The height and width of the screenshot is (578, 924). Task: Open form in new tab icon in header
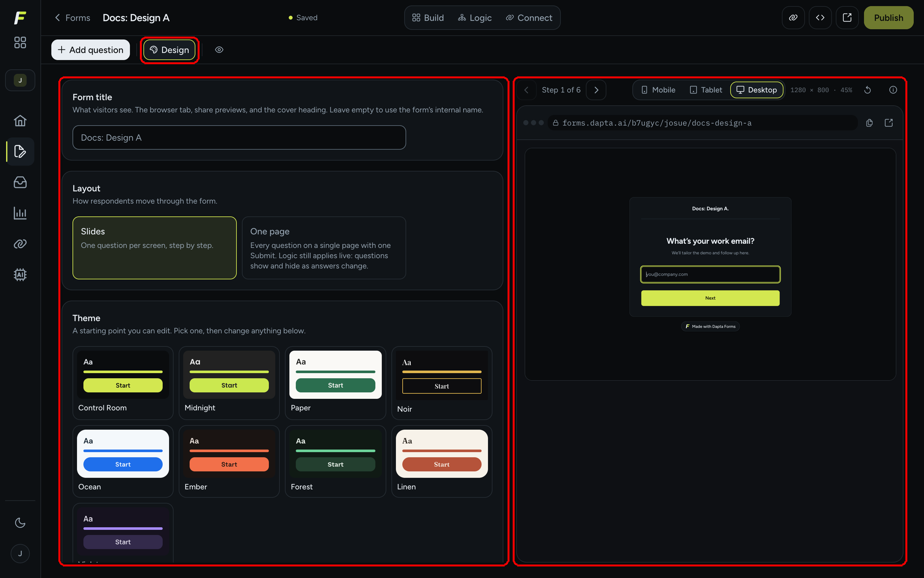pos(847,18)
